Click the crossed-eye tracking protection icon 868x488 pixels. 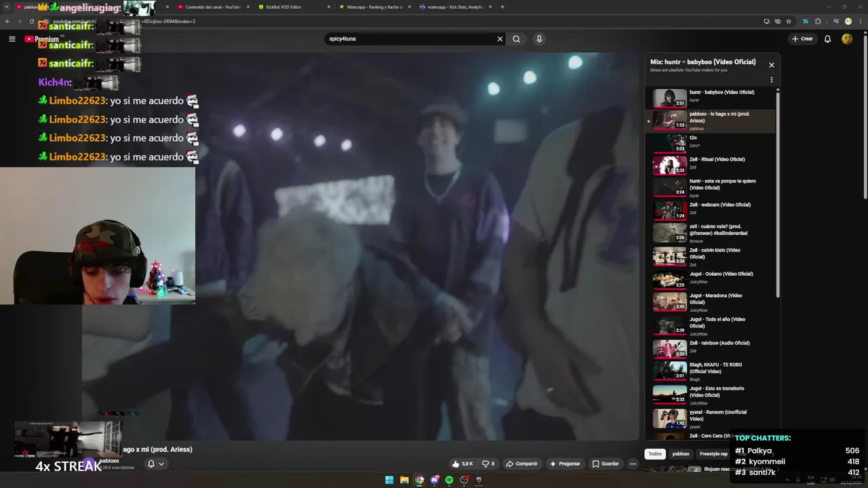click(x=778, y=21)
